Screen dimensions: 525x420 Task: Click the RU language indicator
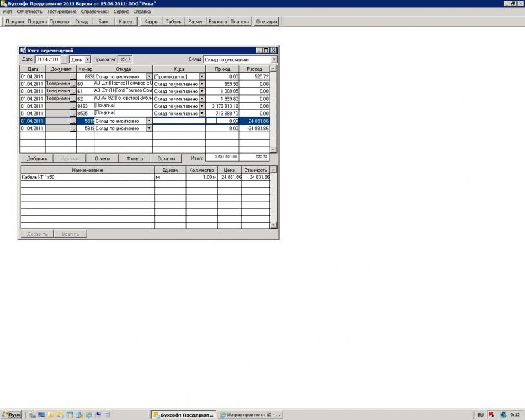(x=480, y=414)
